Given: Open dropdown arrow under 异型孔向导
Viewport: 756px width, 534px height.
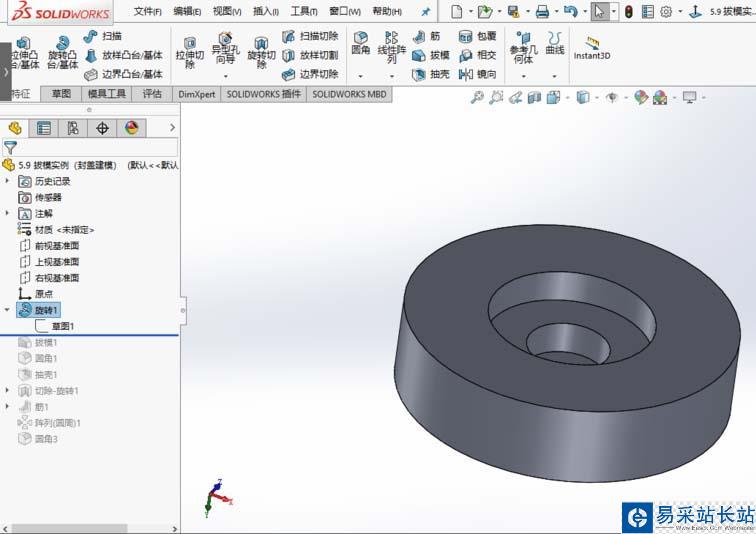Looking at the screenshot, I should 225,75.
